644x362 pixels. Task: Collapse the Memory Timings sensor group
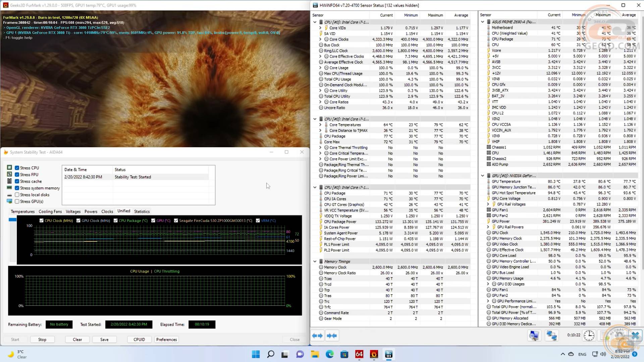click(315, 261)
